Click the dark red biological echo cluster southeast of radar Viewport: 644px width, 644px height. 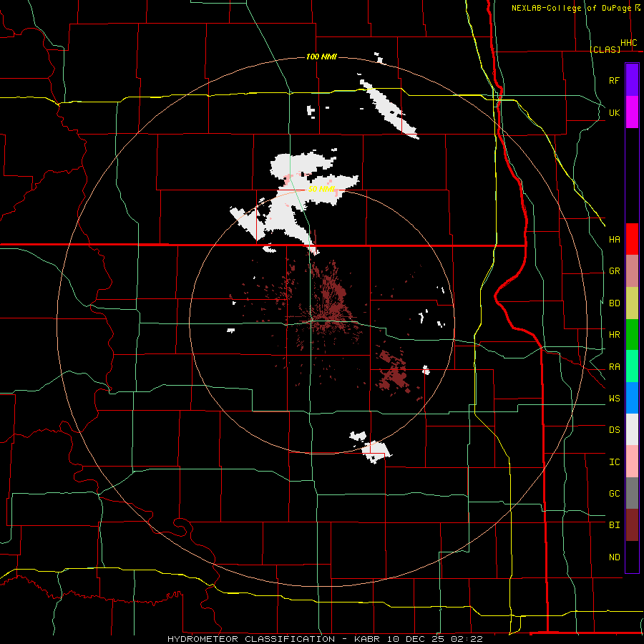tap(393, 373)
